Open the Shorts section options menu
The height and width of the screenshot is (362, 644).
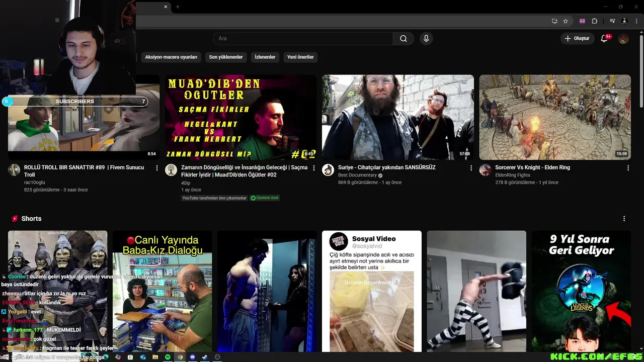[x=624, y=219]
